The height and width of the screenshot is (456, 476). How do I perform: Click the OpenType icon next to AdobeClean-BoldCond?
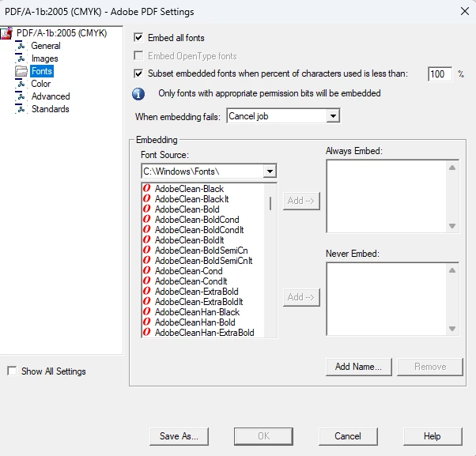(146, 219)
